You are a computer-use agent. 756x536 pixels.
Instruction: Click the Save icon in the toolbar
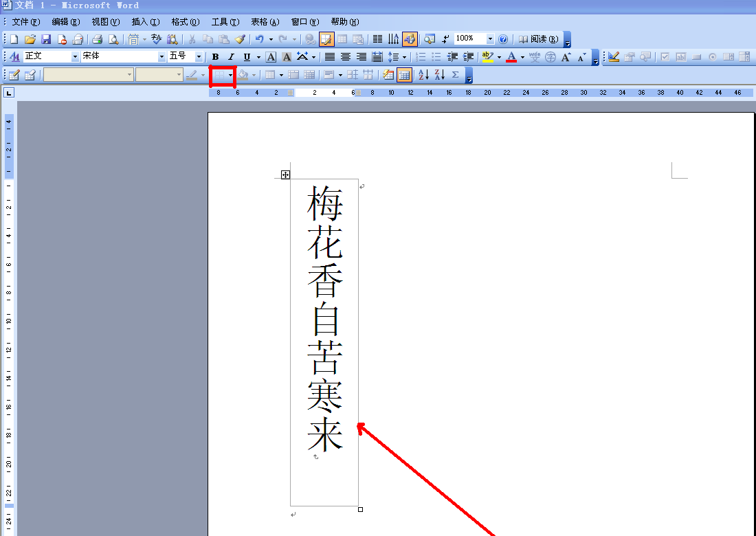[x=46, y=39]
